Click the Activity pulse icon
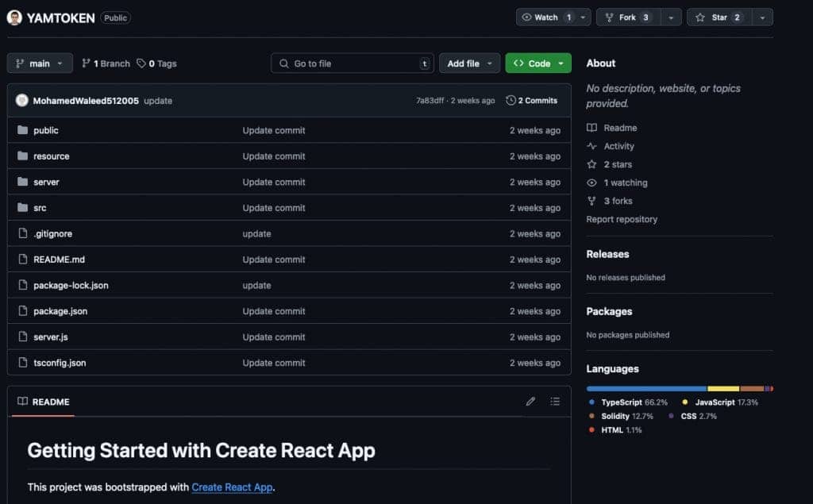 pyautogui.click(x=591, y=146)
